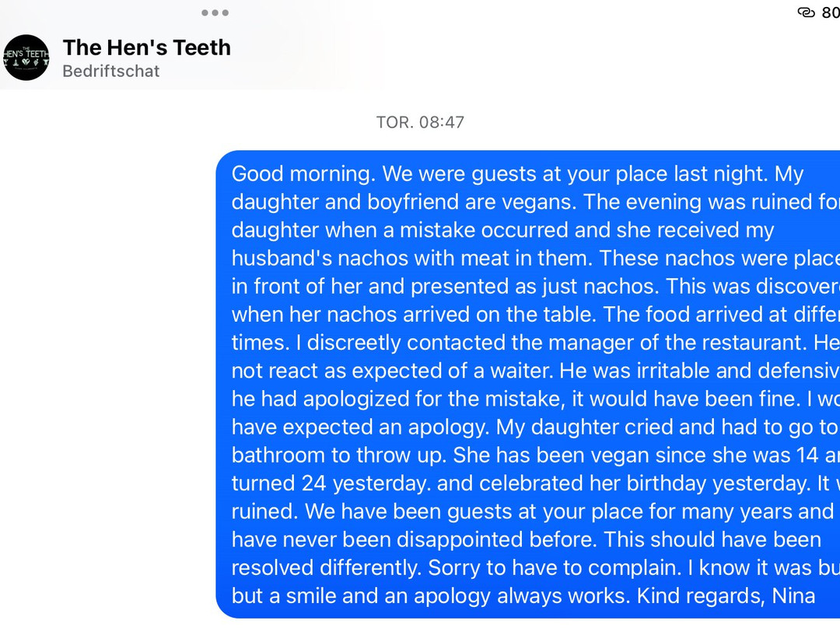Tap the "TOR. 08:47" message timestamp
Image resolution: width=840 pixels, height=628 pixels.
click(420, 122)
